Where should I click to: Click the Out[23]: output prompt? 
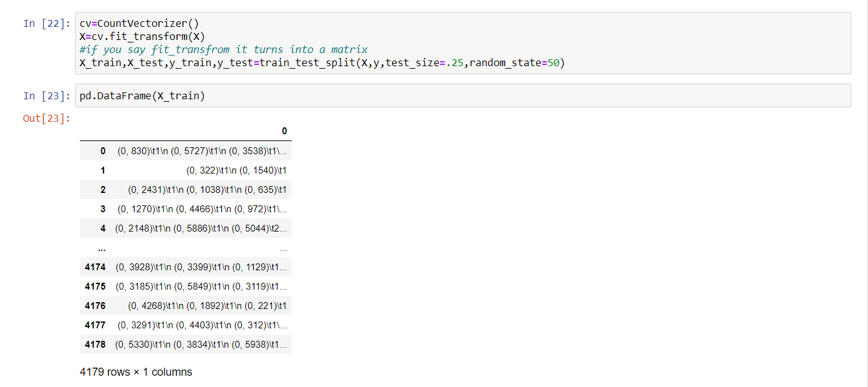(47, 118)
